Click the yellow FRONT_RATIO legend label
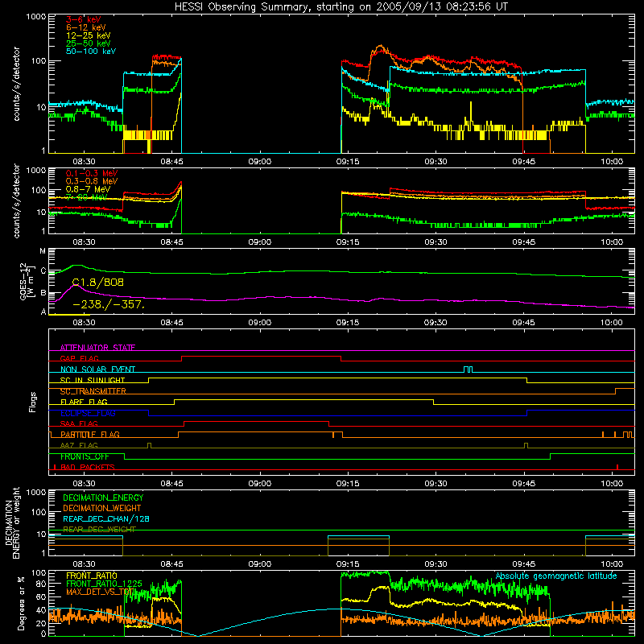Screen dimensions: 644x644 92,576
